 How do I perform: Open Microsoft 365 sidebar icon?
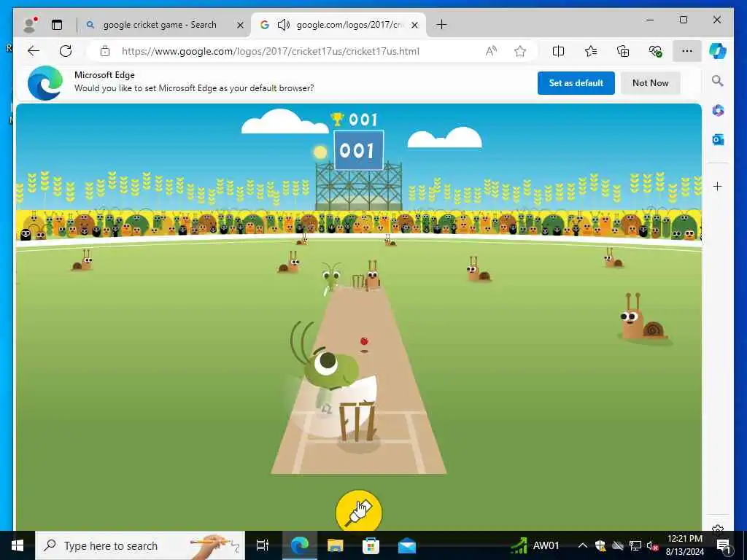[718, 111]
